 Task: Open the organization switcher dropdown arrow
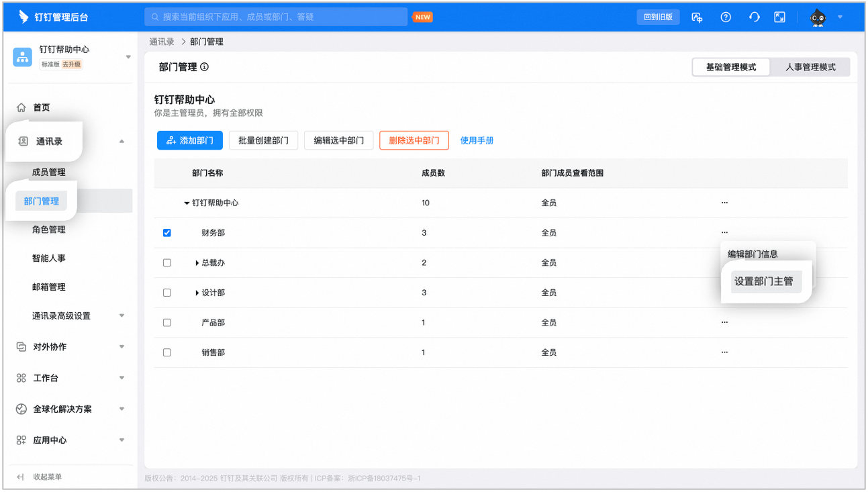click(128, 57)
